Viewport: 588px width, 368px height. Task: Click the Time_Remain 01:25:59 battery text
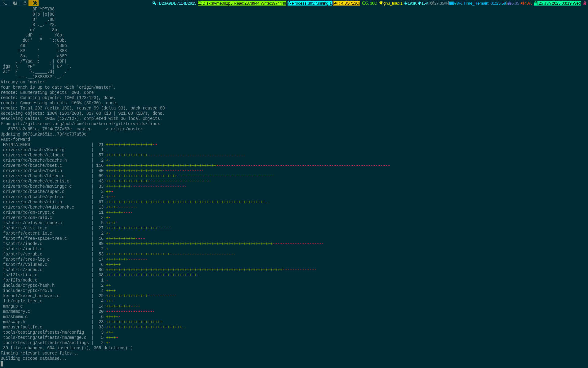coord(484,3)
